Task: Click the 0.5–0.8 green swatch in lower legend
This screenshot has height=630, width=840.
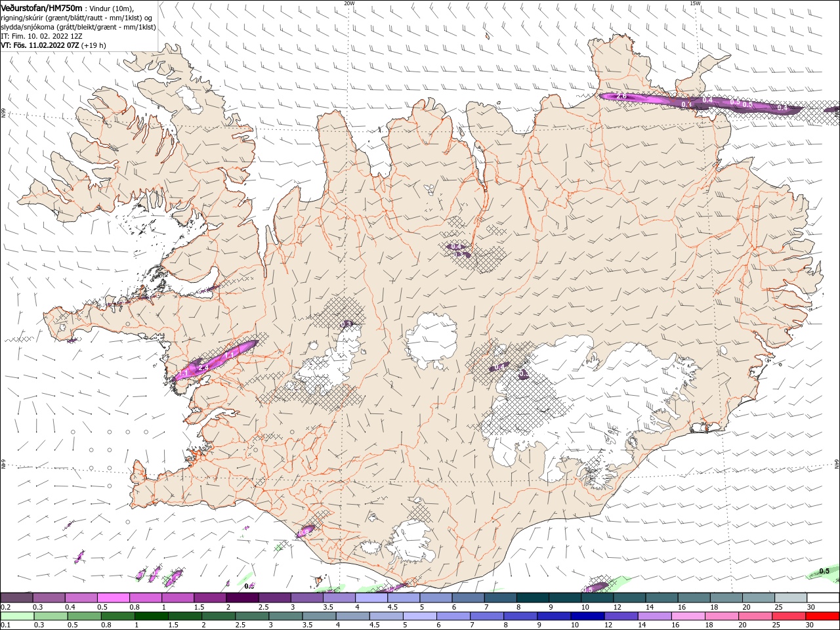Action: coord(84,616)
